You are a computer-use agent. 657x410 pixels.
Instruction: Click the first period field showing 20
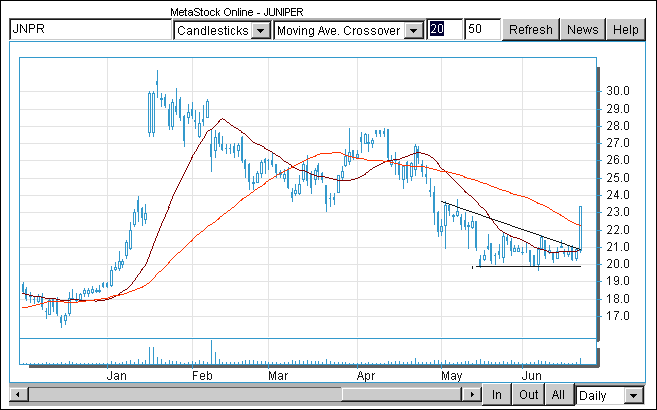(x=445, y=29)
